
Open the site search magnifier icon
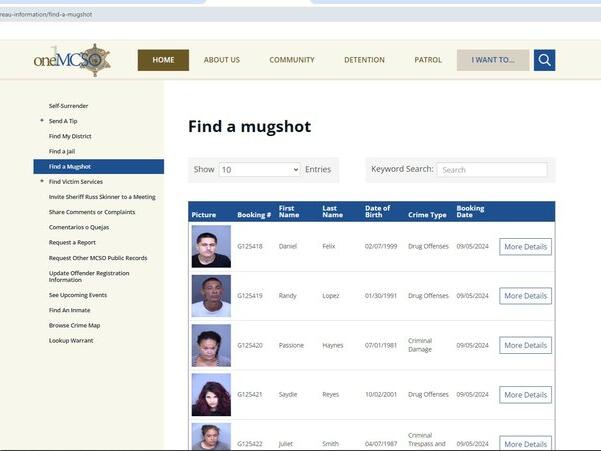[x=544, y=60]
